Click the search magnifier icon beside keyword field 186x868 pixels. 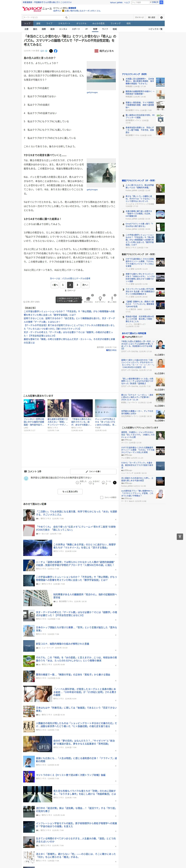pyautogui.click(x=66, y=18)
